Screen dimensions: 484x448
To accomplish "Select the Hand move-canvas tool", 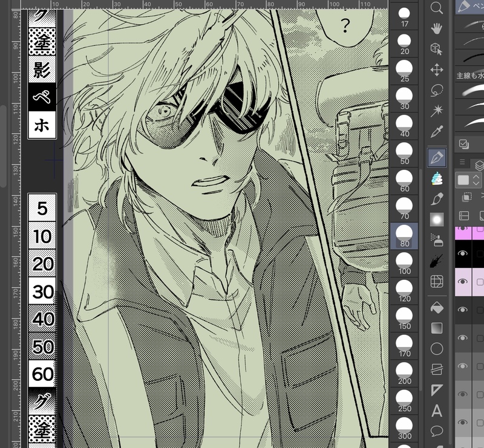I will pyautogui.click(x=437, y=28).
